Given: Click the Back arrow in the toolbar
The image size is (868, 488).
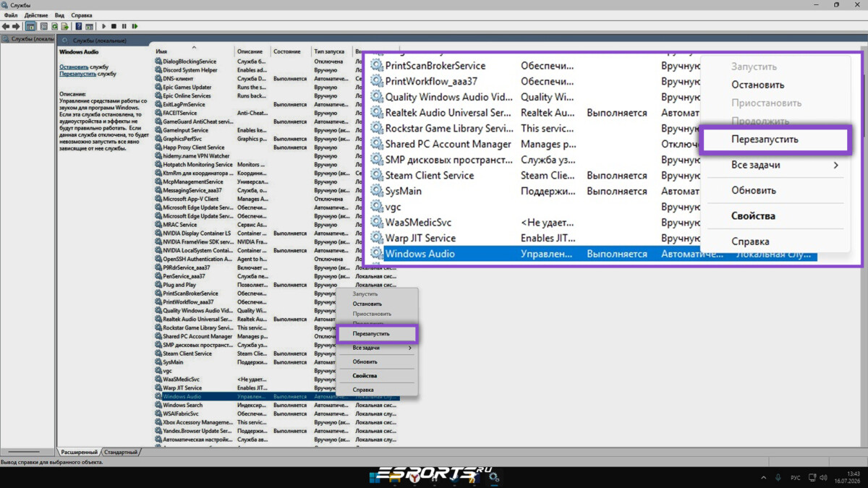Looking at the screenshot, I should pos(6,26).
